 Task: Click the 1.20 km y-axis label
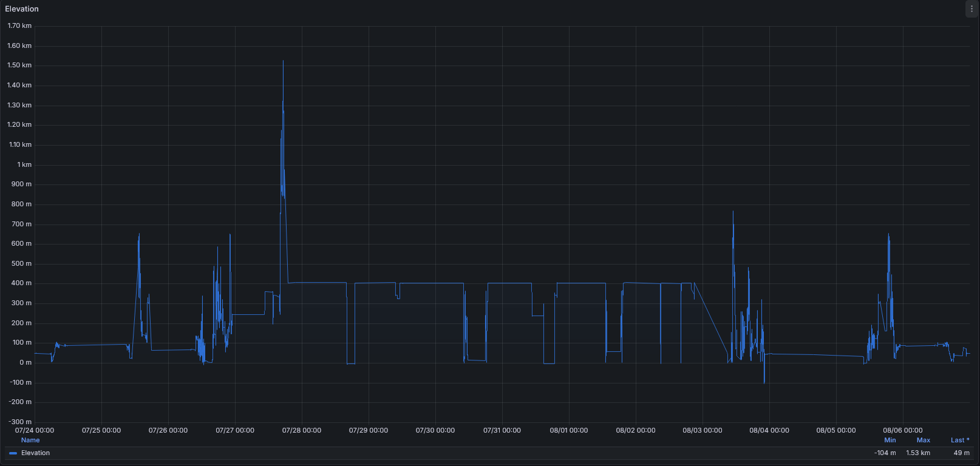pos(19,125)
